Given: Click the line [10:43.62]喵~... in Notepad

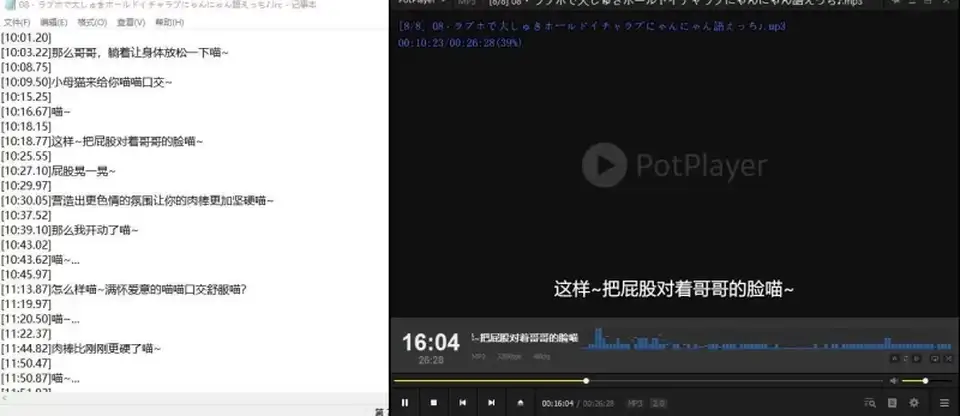Looking at the screenshot, I should (40, 260).
